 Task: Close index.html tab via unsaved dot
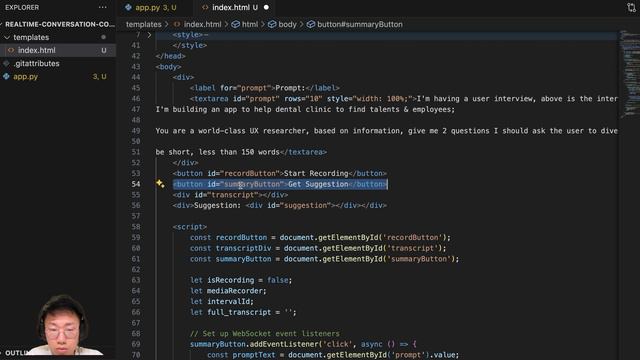[266, 7]
